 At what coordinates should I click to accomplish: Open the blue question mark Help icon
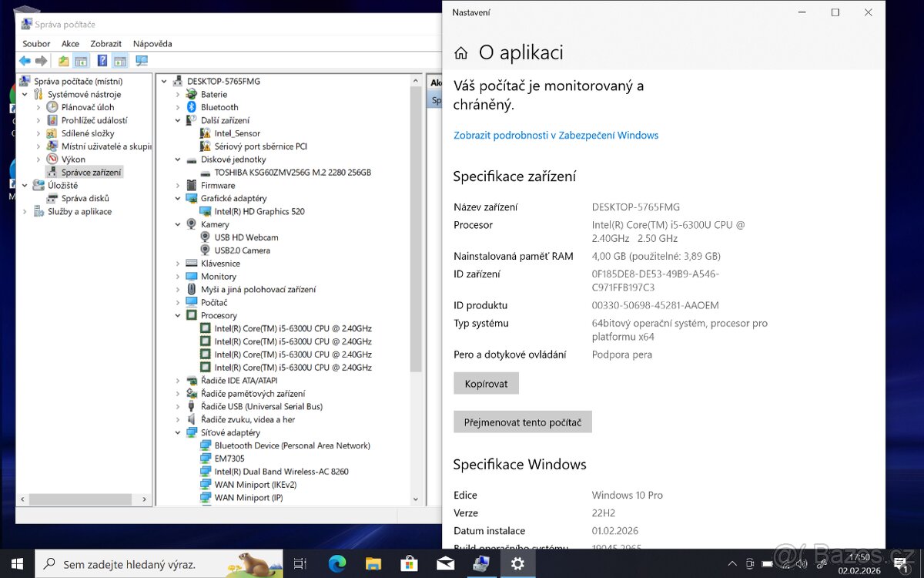pos(102,61)
